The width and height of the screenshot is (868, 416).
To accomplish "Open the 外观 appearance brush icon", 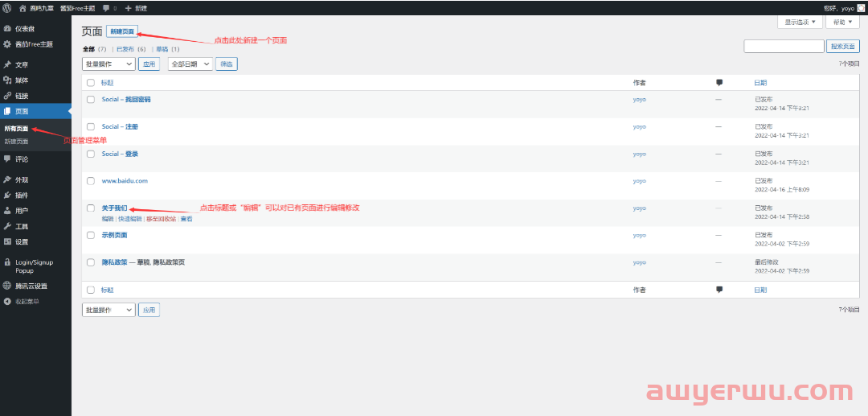I will point(7,180).
